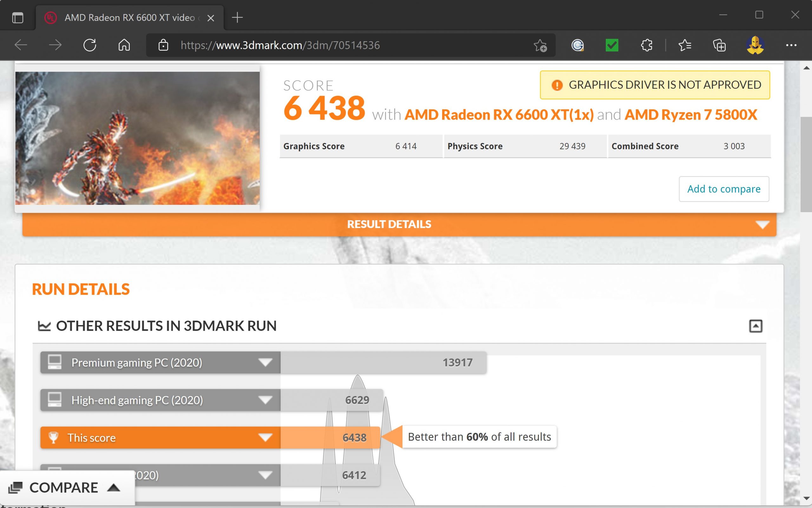Viewport: 812px width, 508px height.
Task: Open the Grammarly-style C extension icon
Action: [577, 45]
